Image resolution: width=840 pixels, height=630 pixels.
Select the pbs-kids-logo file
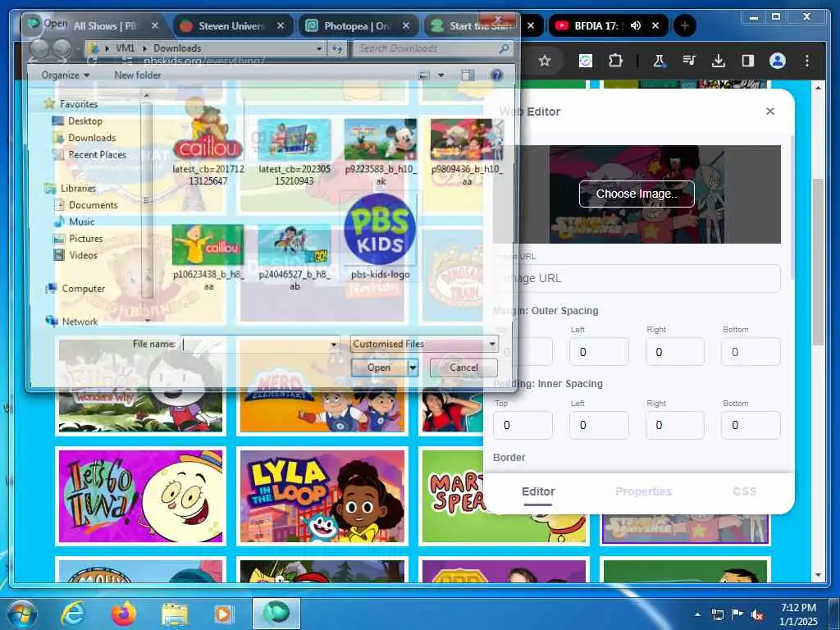(381, 235)
